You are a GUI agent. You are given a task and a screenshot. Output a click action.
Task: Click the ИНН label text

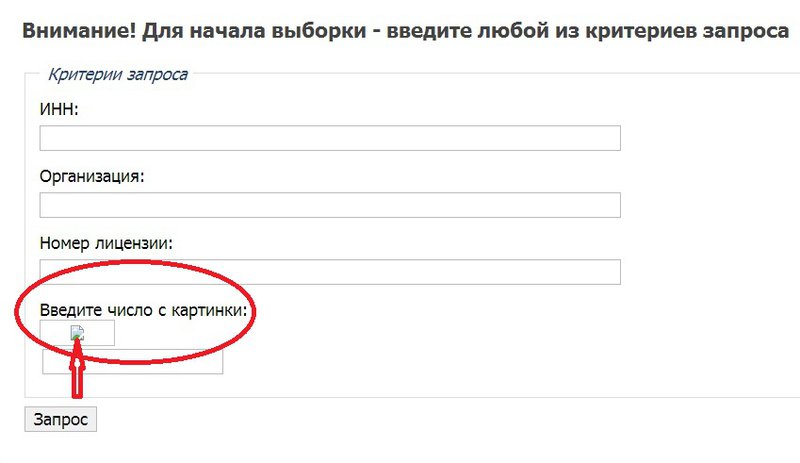(x=59, y=110)
